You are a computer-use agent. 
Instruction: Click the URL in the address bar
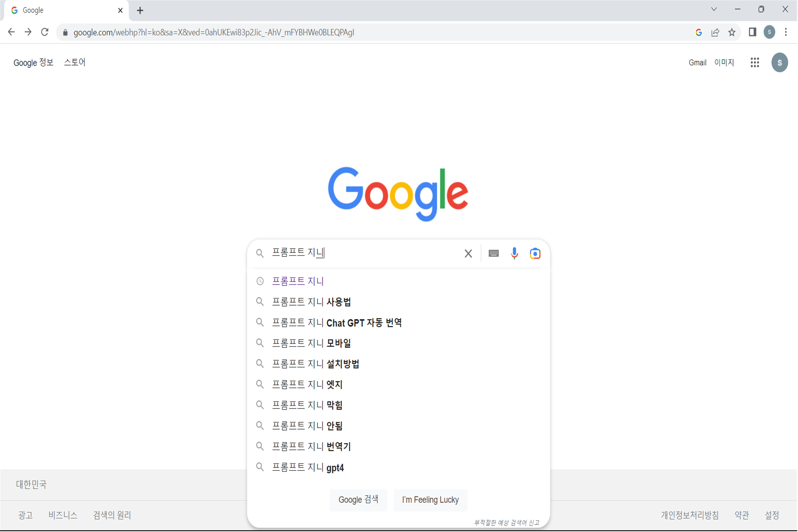pyautogui.click(x=213, y=32)
